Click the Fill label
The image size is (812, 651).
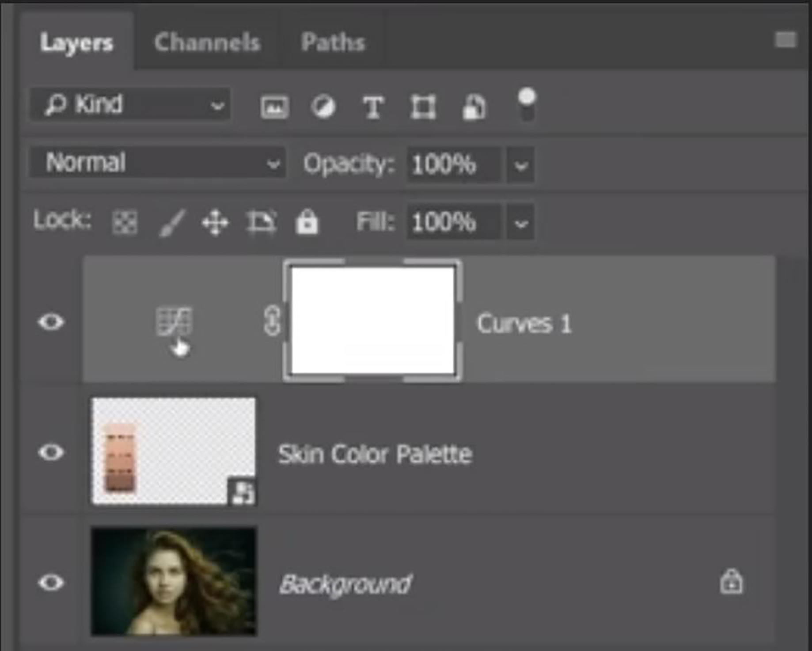375,221
